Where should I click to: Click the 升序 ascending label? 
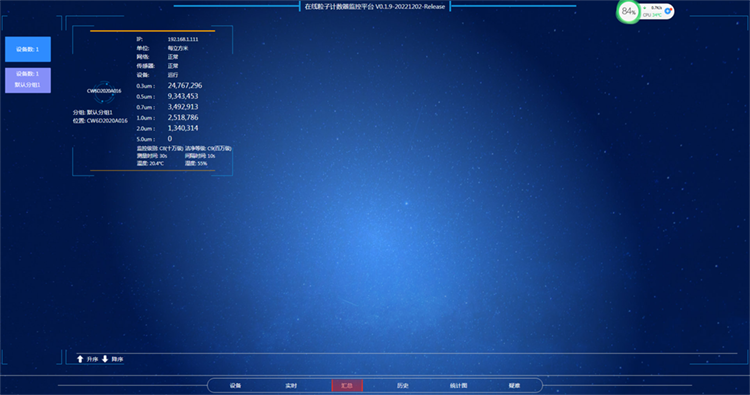coord(92,359)
